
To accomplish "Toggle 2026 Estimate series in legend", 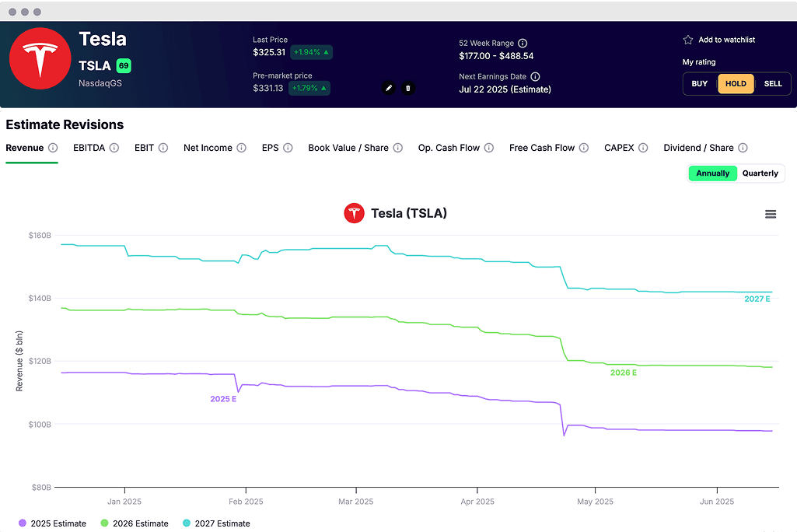I will click(135, 523).
